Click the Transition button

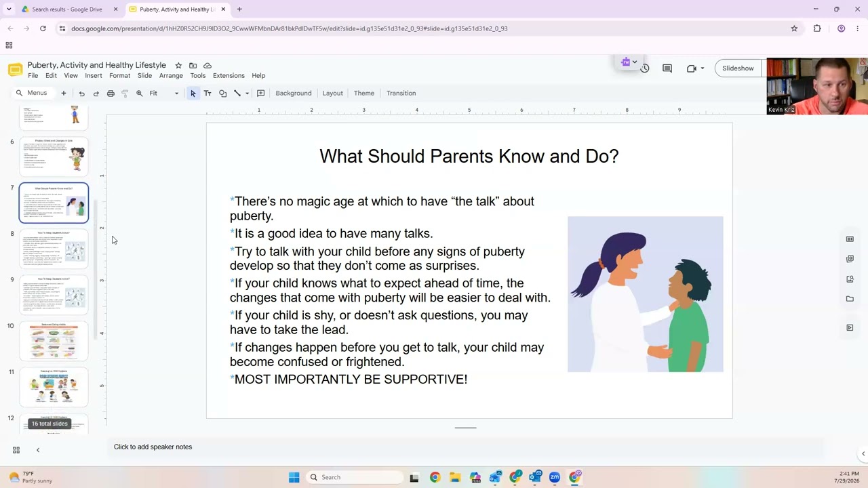tap(401, 94)
